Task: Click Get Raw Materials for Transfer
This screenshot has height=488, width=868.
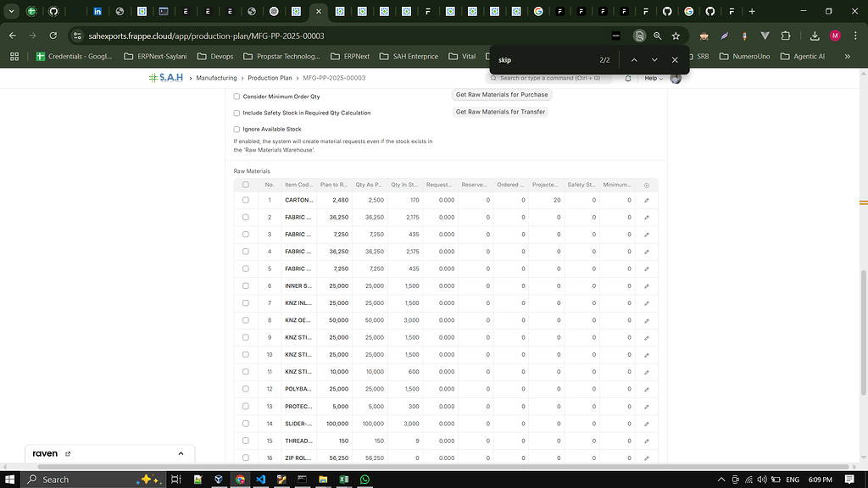Action: tap(502, 112)
